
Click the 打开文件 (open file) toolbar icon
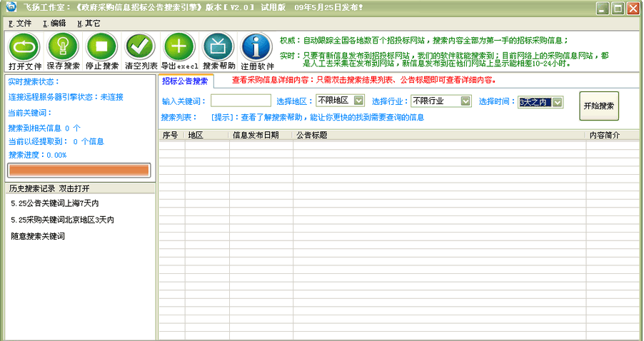(x=24, y=47)
